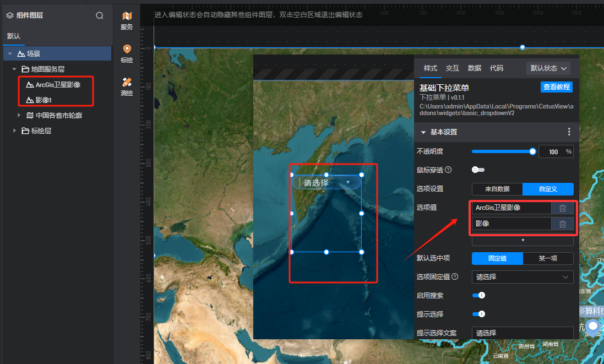Click the 标绘层 folder icon
The height and width of the screenshot is (364, 604).
tap(25, 131)
